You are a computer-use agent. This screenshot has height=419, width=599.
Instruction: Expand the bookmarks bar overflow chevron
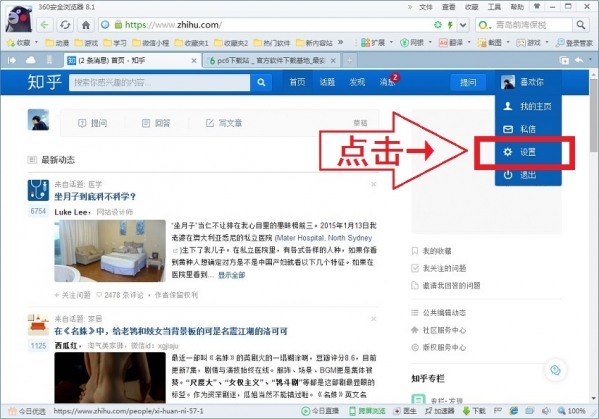(x=340, y=42)
